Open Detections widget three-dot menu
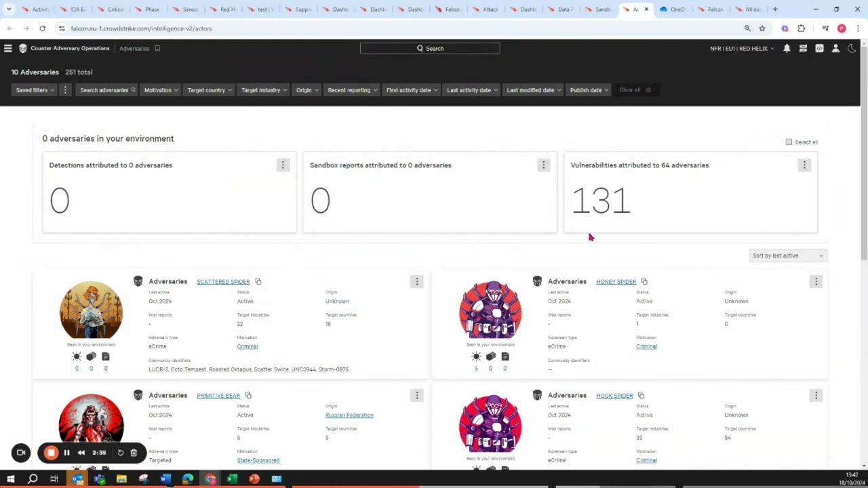 point(283,165)
